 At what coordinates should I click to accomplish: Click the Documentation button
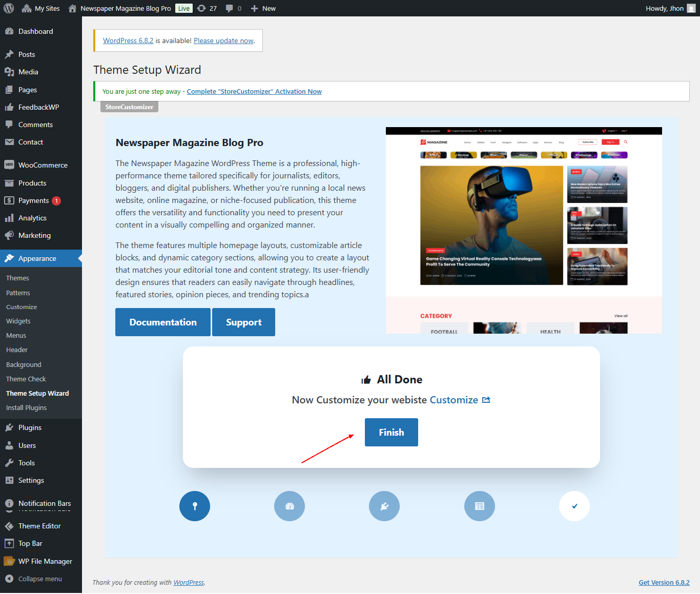163,322
